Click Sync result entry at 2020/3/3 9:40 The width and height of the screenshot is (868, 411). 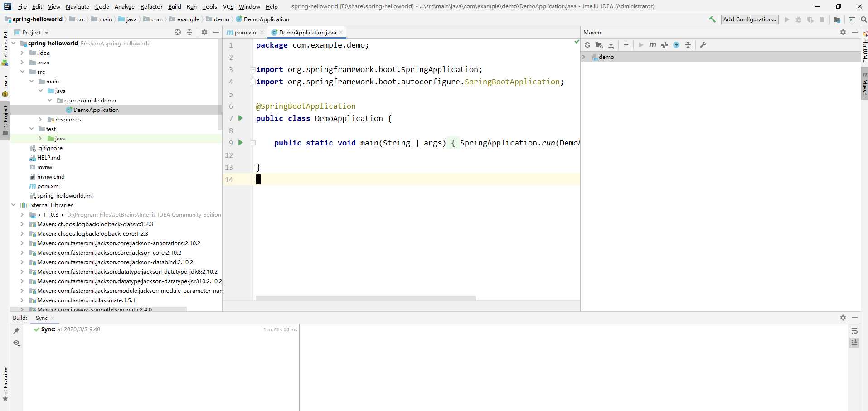point(70,329)
